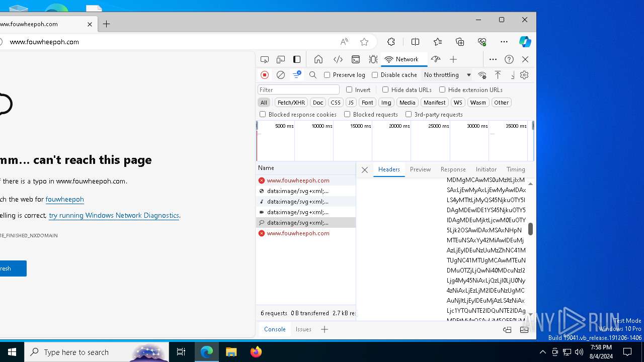Click the fouwheepoh web search link
Viewport: 644px width, 362px height.
point(64,199)
